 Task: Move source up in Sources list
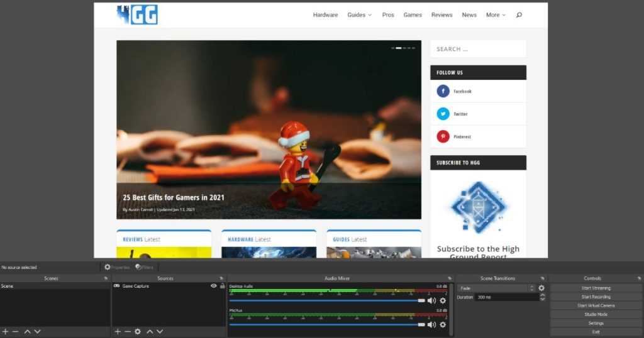149,331
